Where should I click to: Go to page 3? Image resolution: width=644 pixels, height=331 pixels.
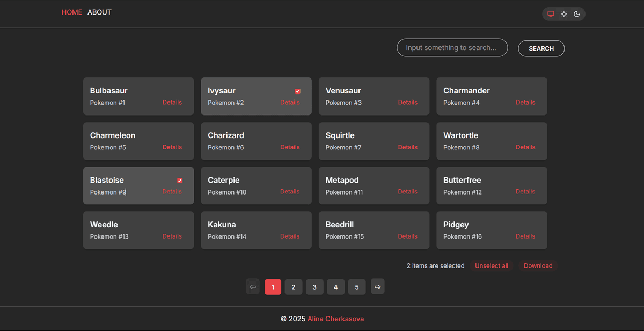coord(314,287)
